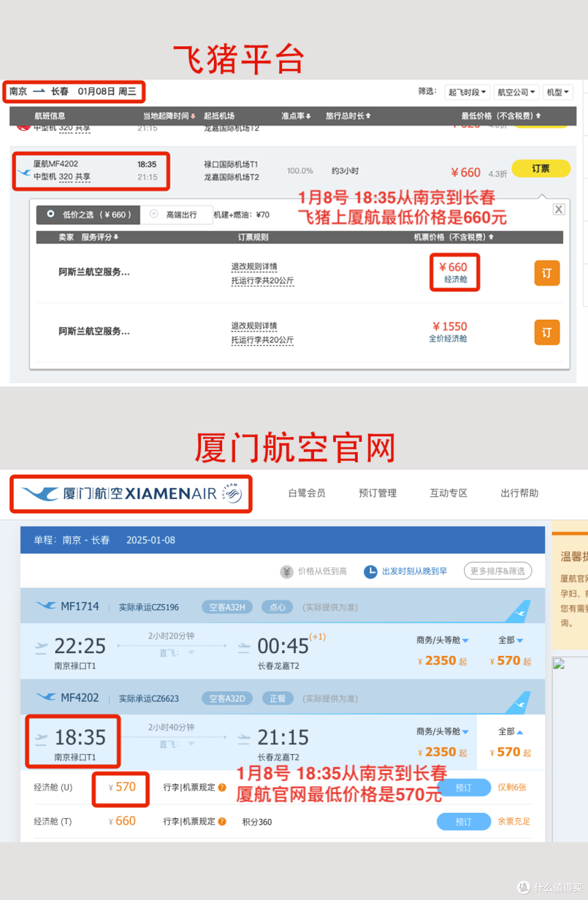Sort sellers by 服务评分

(x=100, y=237)
